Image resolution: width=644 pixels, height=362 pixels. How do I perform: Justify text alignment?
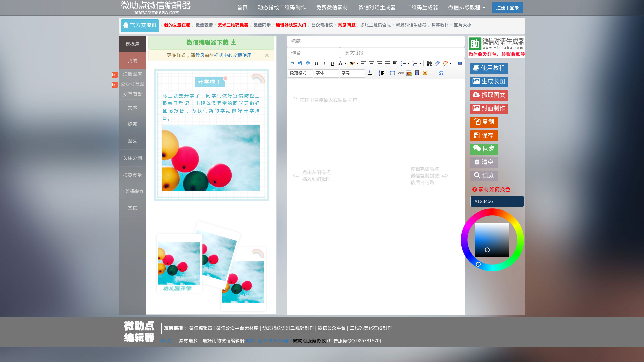[387, 63]
